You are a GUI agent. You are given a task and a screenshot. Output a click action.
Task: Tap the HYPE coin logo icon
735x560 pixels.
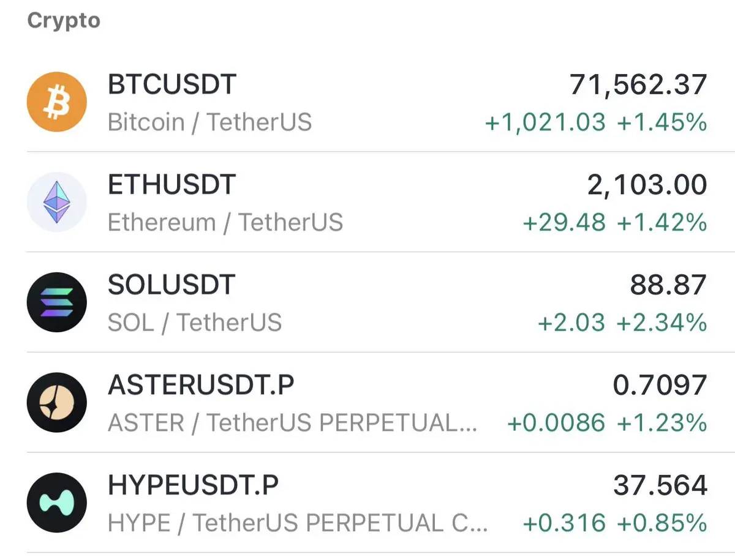(x=56, y=502)
